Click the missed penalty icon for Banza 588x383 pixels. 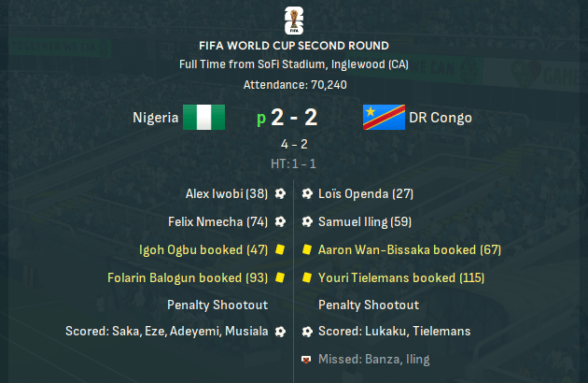(306, 360)
